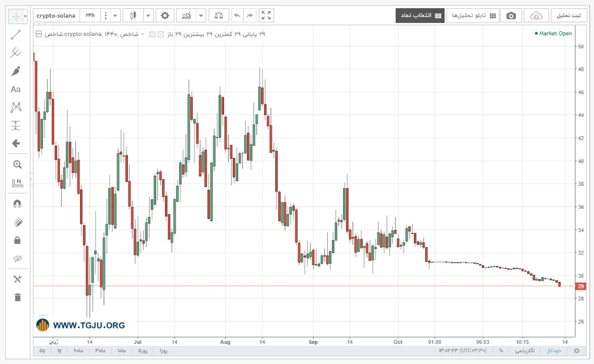The image size is (594, 364).
Task: Click the trash icon to remove drawings
Action: point(17,297)
